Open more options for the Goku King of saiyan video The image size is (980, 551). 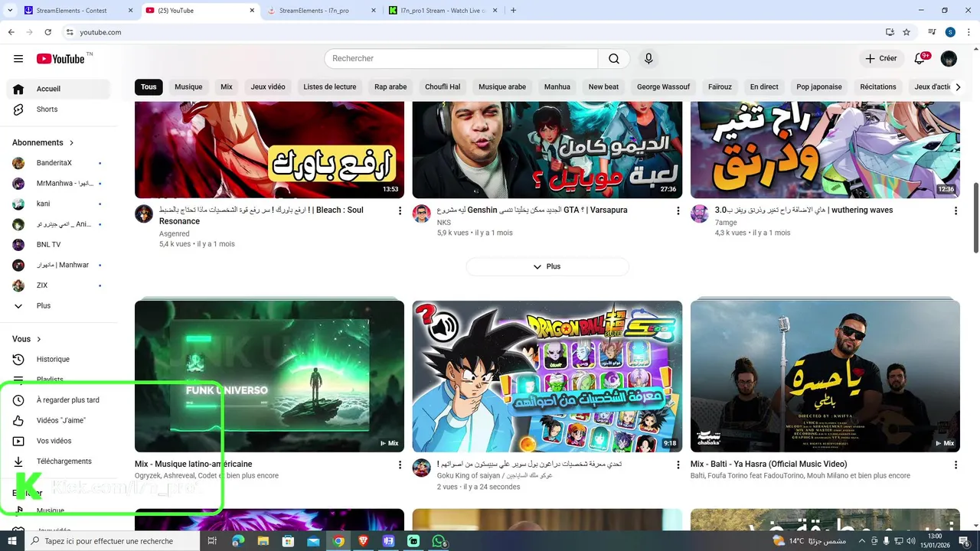[x=678, y=465]
